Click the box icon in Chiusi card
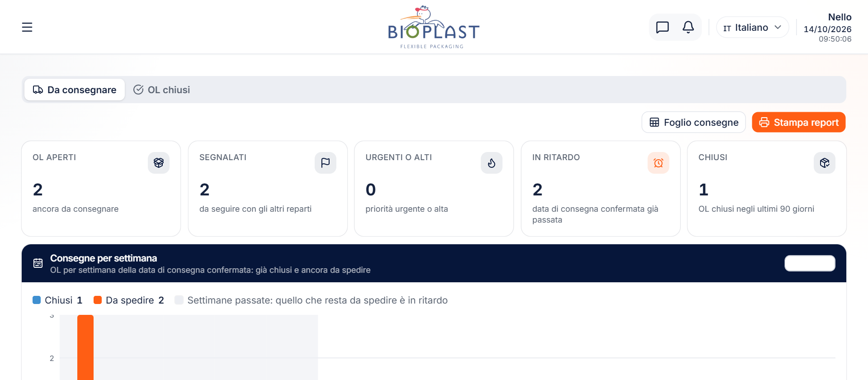The image size is (868, 380). (825, 163)
